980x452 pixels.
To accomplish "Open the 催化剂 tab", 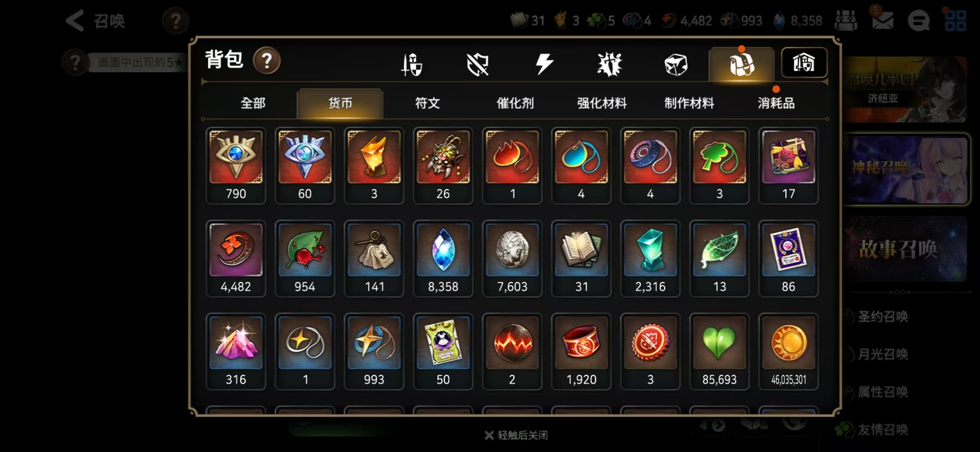I will pyautogui.click(x=515, y=103).
